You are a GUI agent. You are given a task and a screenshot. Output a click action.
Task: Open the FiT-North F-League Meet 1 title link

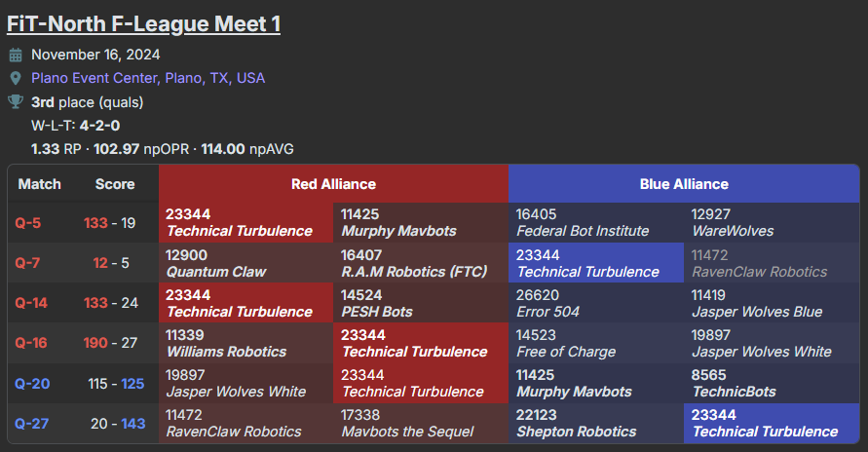click(x=143, y=22)
